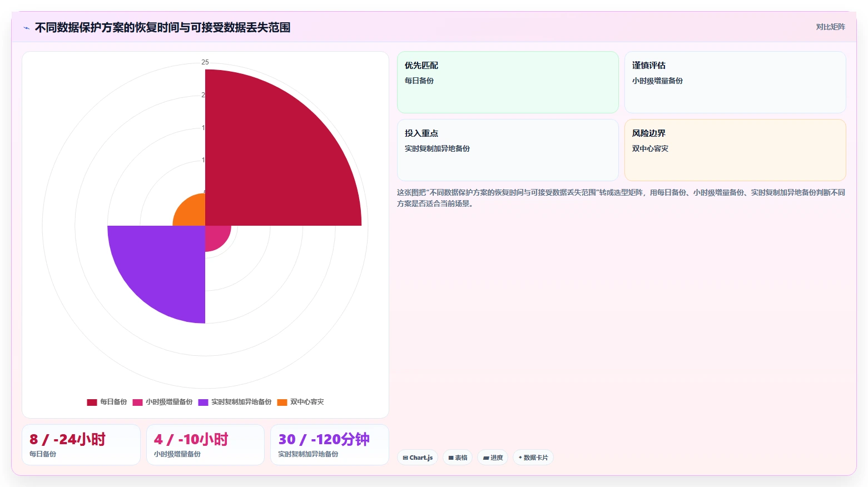The width and height of the screenshot is (868, 487).
Task: Toggle 实时复制加异地备份 legend color swatch
Action: 203,402
